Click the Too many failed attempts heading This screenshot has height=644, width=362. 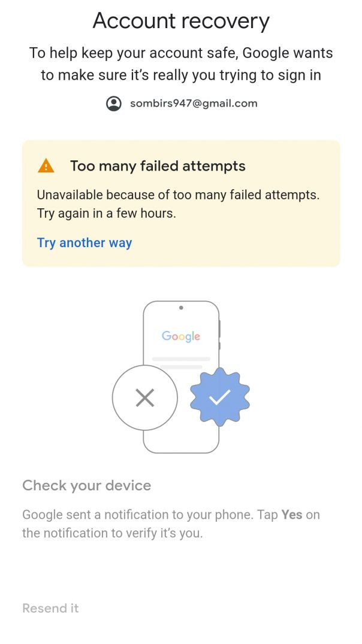158,166
